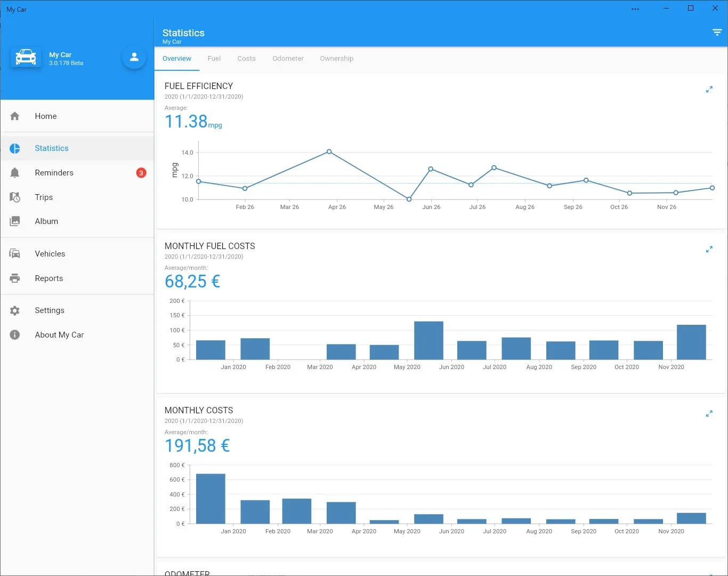Open the filter icon in Statistics header
Screen dimensions: 728x576
[x=717, y=33]
